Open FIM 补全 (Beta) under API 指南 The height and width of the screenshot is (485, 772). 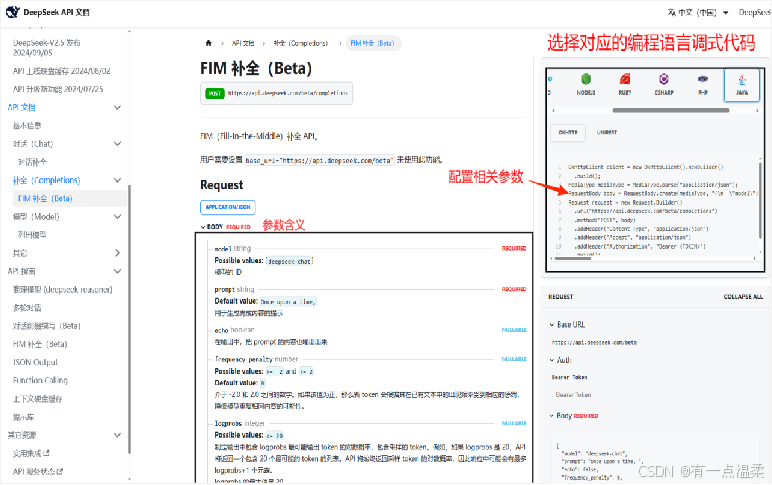click(x=40, y=344)
